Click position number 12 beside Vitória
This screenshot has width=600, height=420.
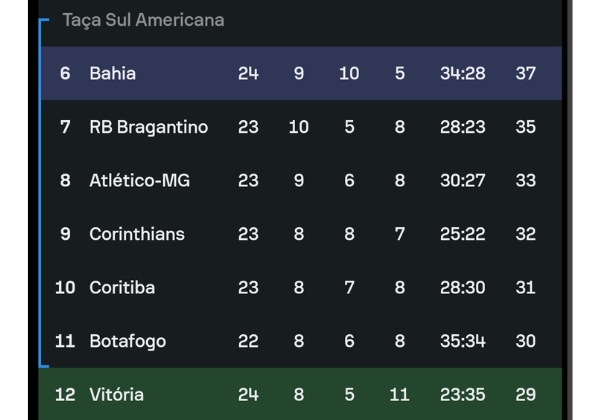[65, 395]
